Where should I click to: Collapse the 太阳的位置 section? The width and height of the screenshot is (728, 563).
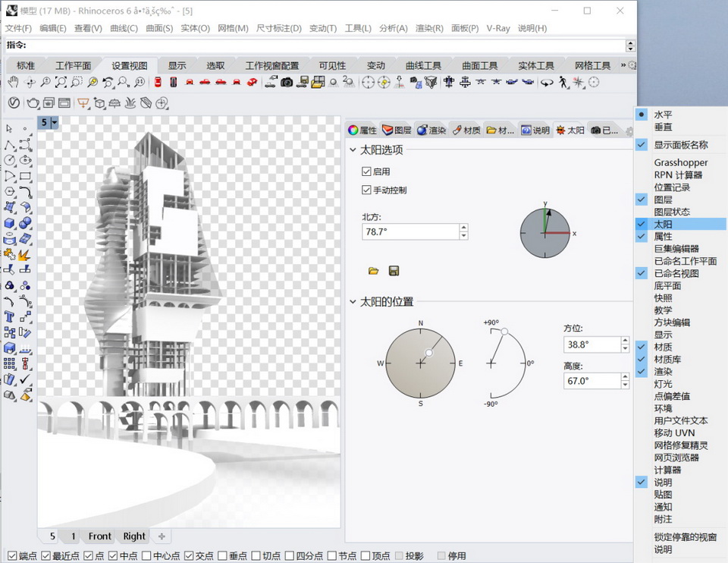pos(353,301)
